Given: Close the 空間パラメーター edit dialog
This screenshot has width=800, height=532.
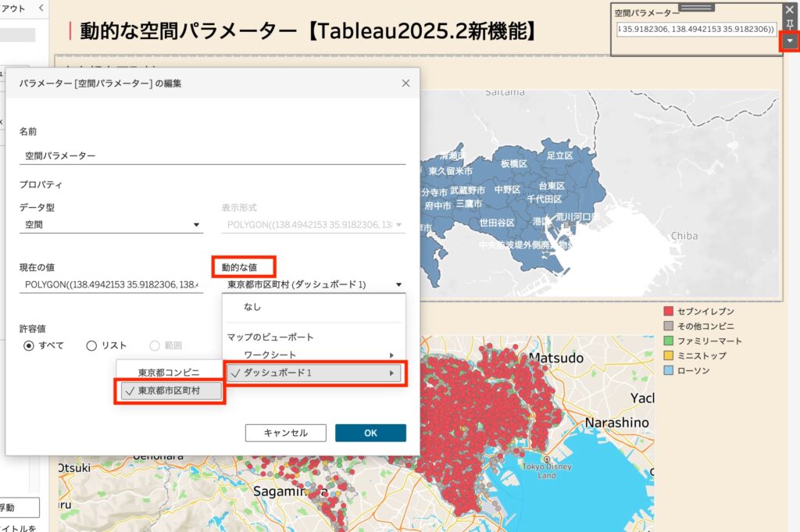Looking at the screenshot, I should tap(405, 83).
